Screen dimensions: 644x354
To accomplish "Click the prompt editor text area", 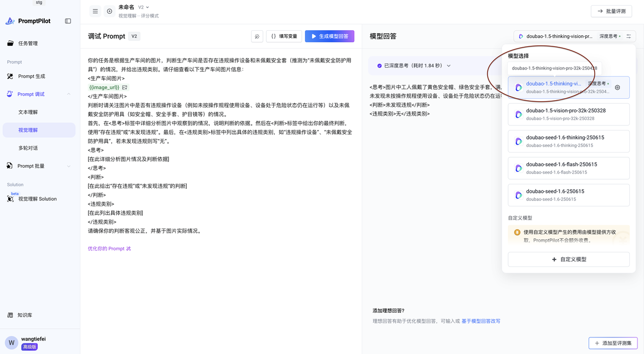I will [221, 146].
